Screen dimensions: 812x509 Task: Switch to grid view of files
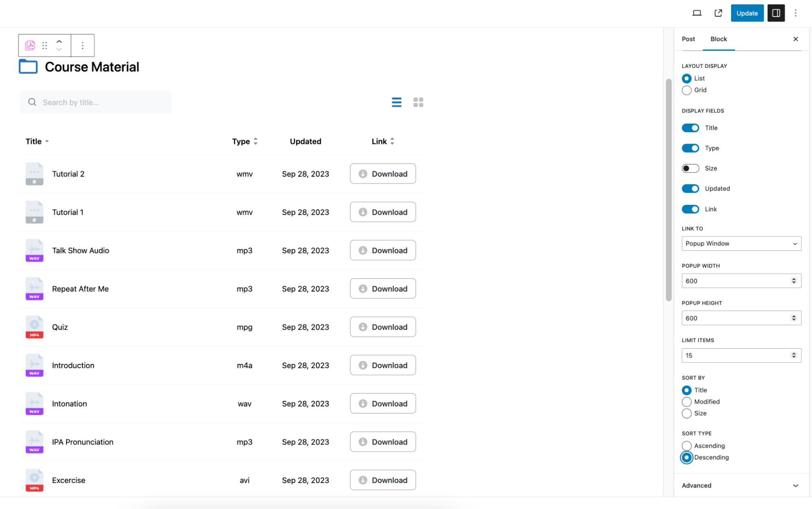418,102
